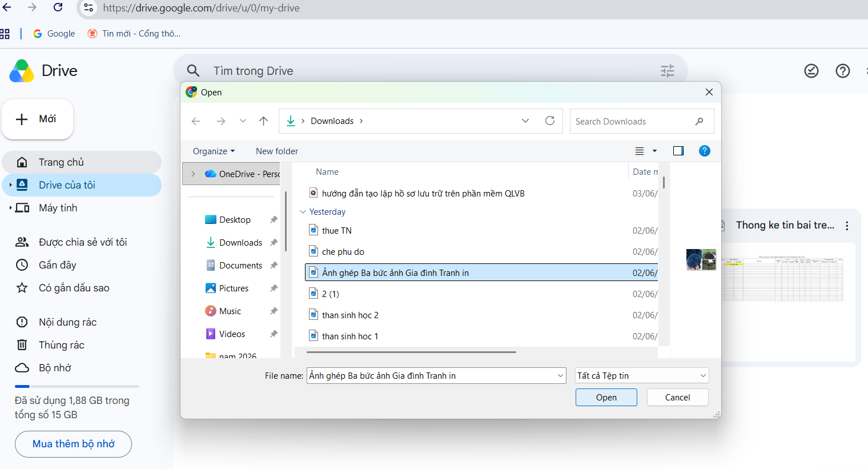Open the address bar history dropdown
The height and width of the screenshot is (469, 868).
click(525, 121)
